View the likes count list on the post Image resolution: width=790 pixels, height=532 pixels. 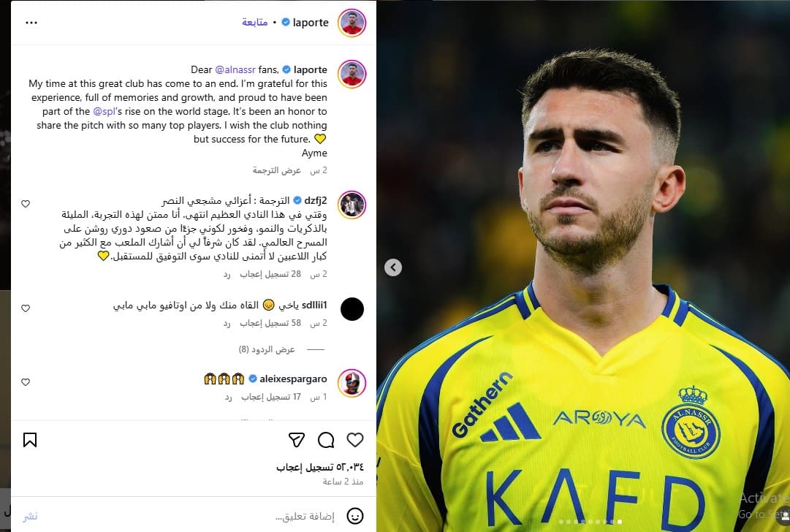pyautogui.click(x=319, y=467)
